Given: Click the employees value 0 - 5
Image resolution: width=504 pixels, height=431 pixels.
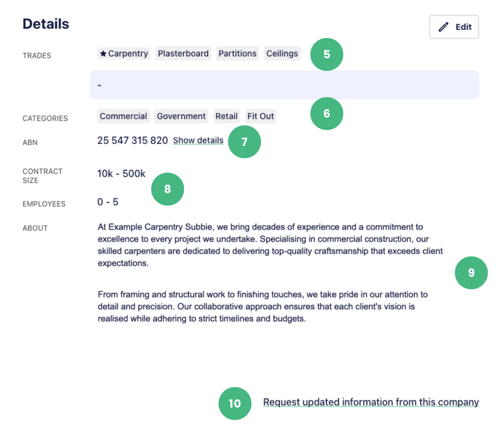Looking at the screenshot, I should coord(108,202).
